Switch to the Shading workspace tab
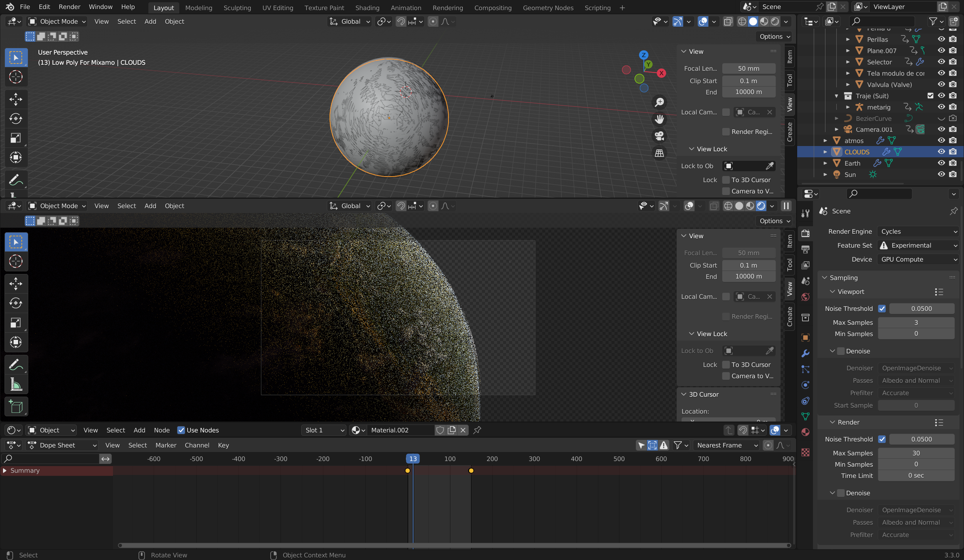The image size is (964, 560). tap(367, 7)
